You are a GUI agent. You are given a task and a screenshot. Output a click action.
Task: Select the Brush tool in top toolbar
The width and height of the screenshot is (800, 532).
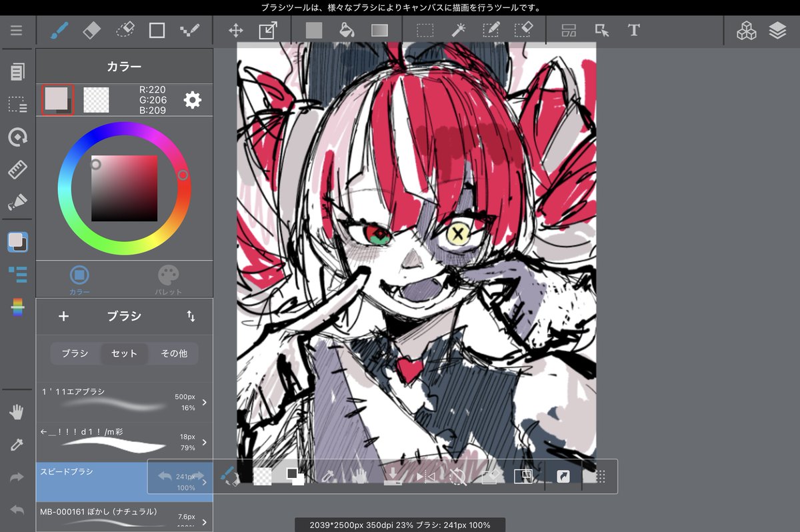click(59, 31)
